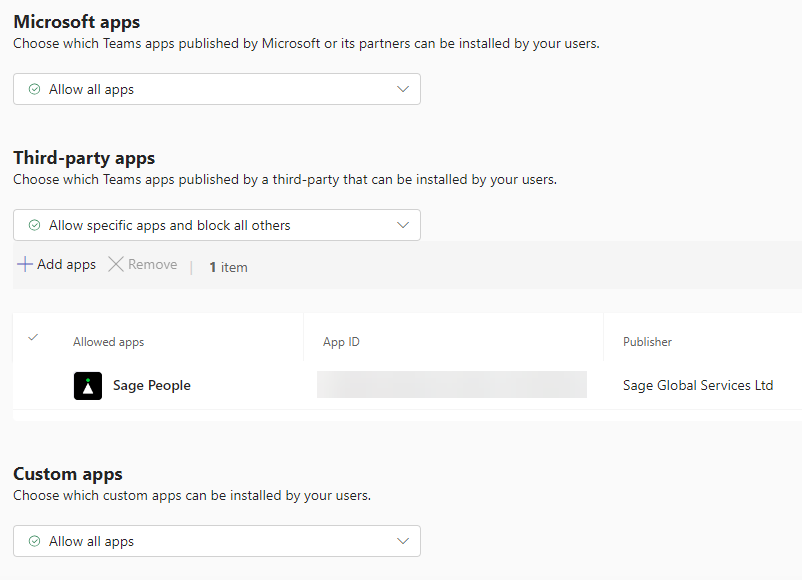
Task: Click the chevron arrow in Custom apps dropdown
Action: tap(403, 542)
